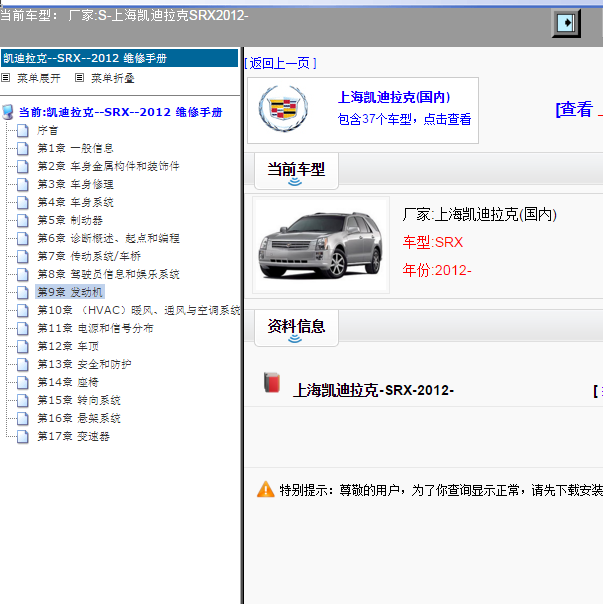The height and width of the screenshot is (604, 603).
Task: Click the page icon next to 第7章 传动系统/车桥
Action: (23, 256)
